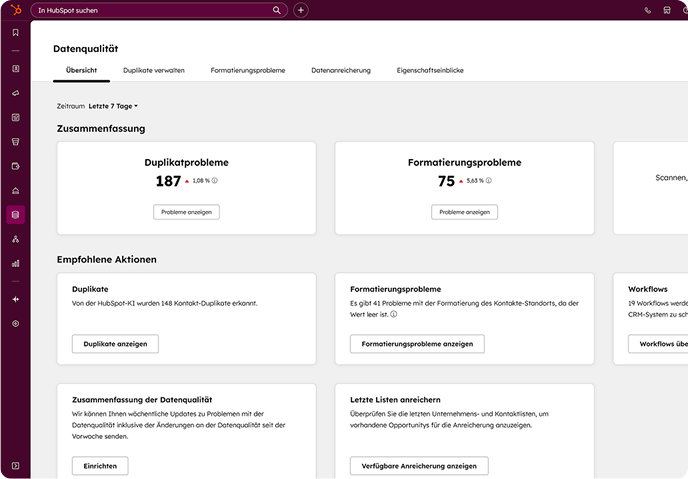Image resolution: width=688 pixels, height=479 pixels.
Task: Expand the Zeitraum 'Letzte 7 Tage' dropdown
Action: tap(113, 106)
